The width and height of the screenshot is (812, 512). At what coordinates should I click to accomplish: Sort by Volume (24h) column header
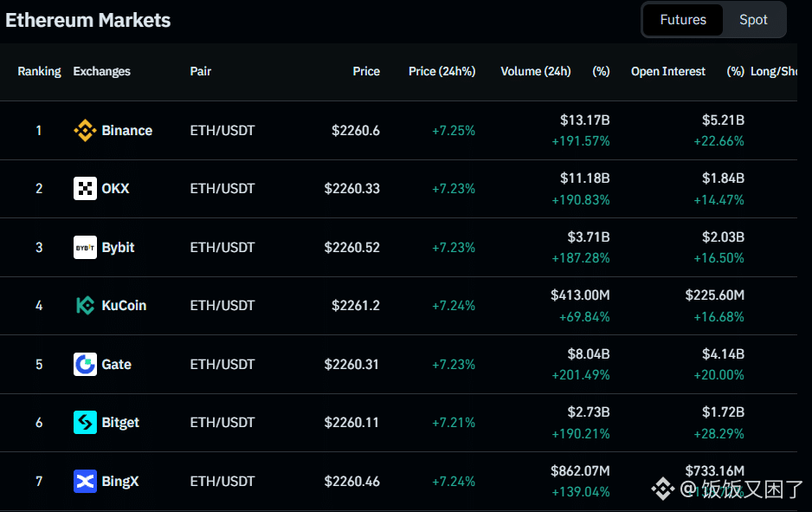click(535, 72)
